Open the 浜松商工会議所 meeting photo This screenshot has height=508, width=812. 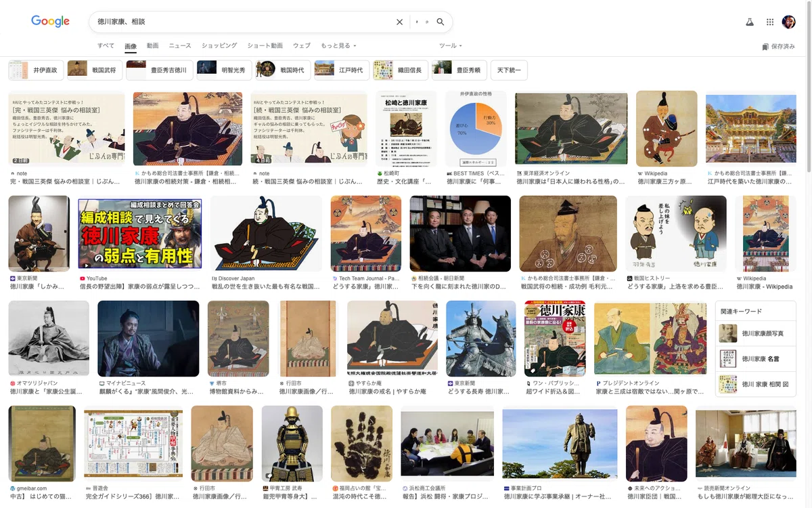(x=447, y=444)
